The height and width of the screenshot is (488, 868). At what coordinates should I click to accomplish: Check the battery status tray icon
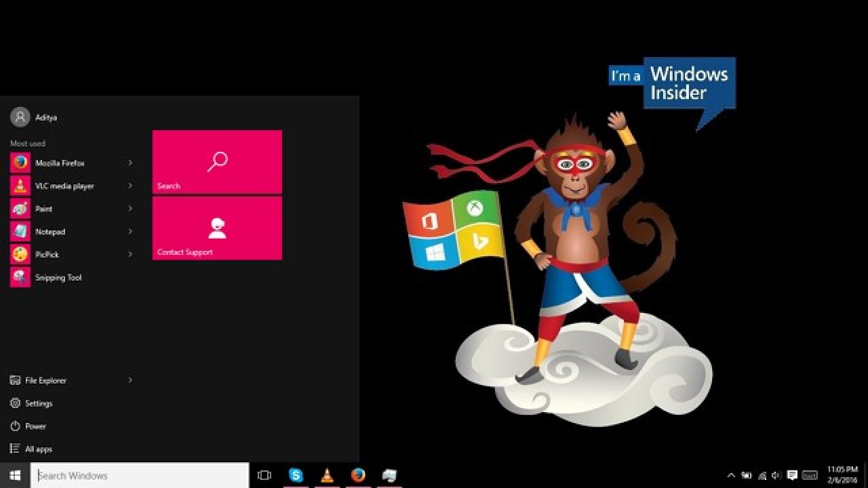coord(747,475)
